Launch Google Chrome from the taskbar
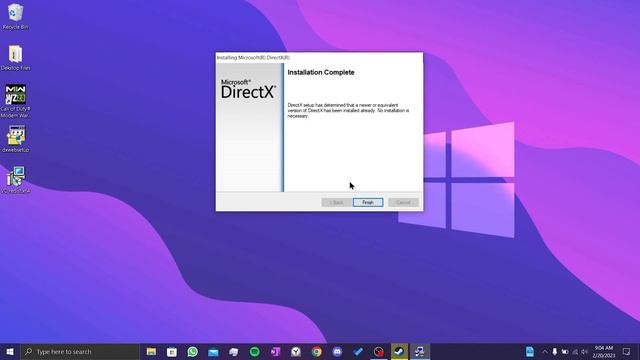The height and width of the screenshot is (360, 640). (x=317, y=352)
